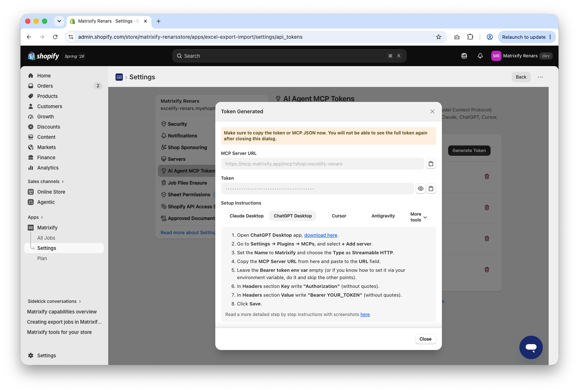Open Matrixify tools for your store conversation
This screenshot has width=579, height=392.
click(59, 332)
